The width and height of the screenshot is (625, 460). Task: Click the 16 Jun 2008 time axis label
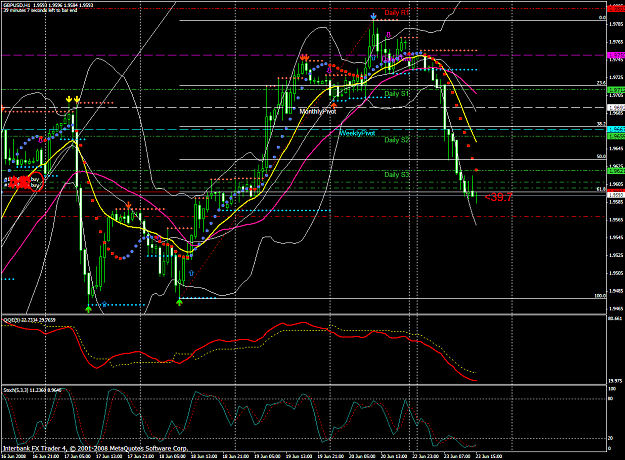14,456
